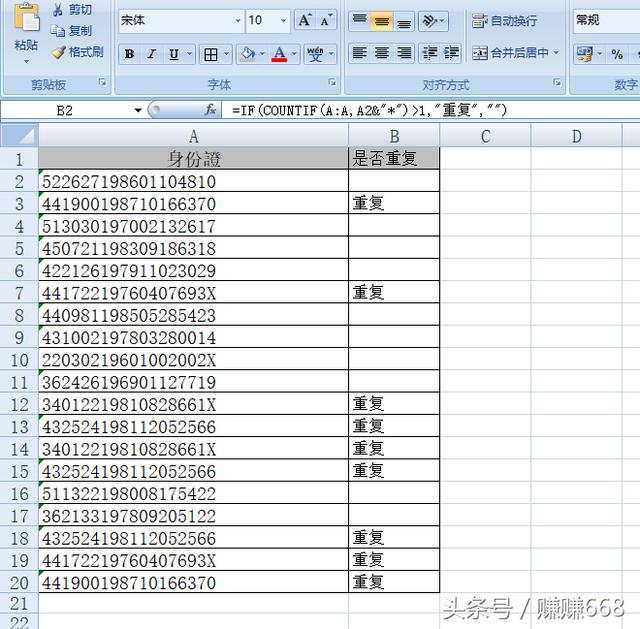This screenshot has width=640, height=629.
Task: Click Merge and Center (合并后居中) button
Action: pos(508,54)
